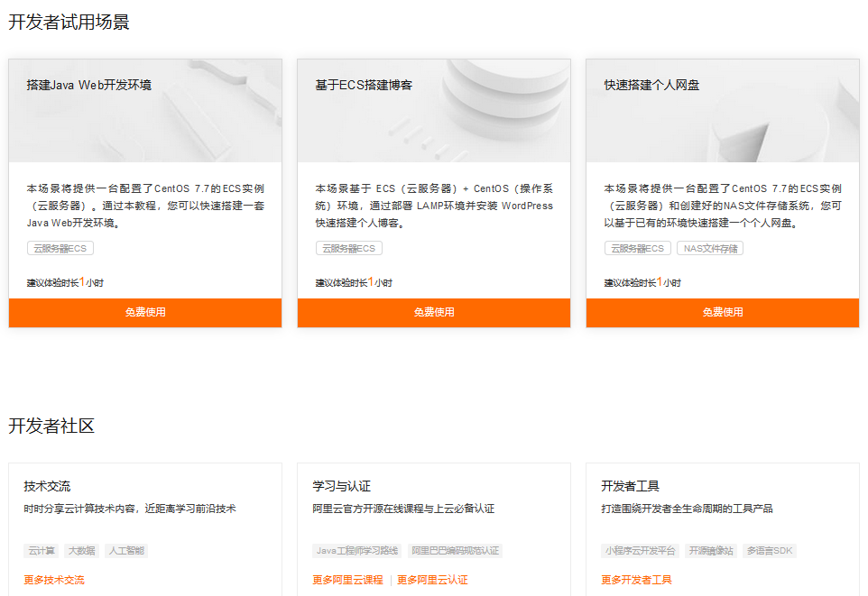Click description 阿里云官方开源在线课程与上云必备认证
This screenshot has height=596, width=868.
[403, 509]
